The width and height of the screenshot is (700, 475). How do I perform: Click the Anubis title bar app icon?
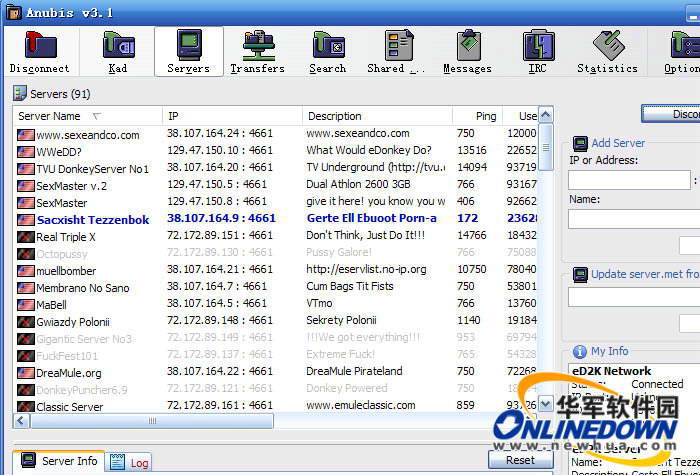tap(13, 12)
